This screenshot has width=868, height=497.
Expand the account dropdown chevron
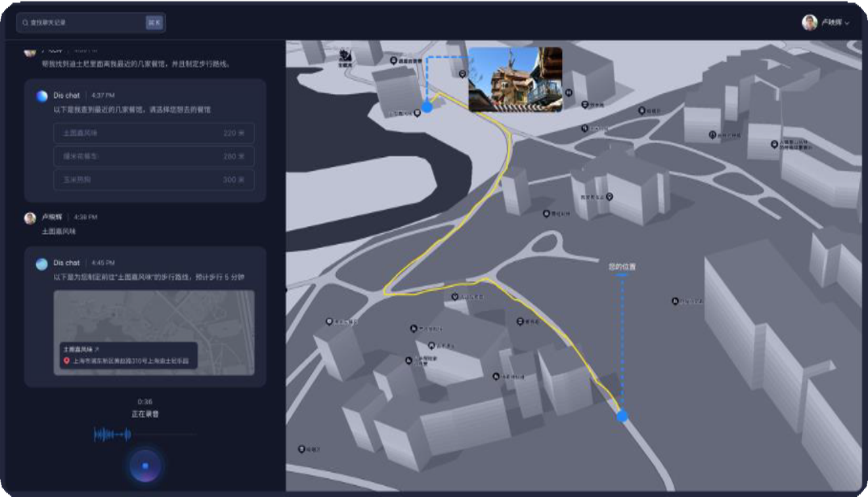point(847,23)
